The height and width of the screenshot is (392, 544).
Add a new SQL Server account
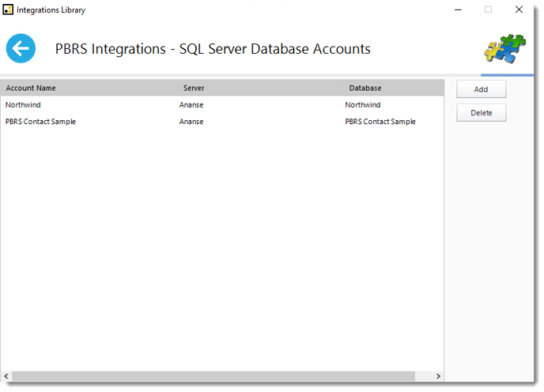(482, 89)
